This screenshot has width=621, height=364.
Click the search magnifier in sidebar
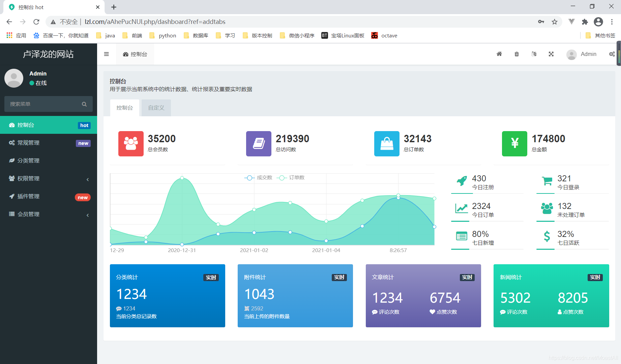coord(84,104)
